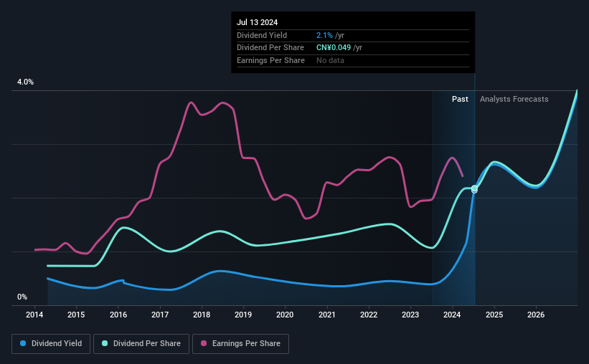Select the 2026 x-axis year label
Image resolution: width=589 pixels, height=364 pixels.
(536, 315)
